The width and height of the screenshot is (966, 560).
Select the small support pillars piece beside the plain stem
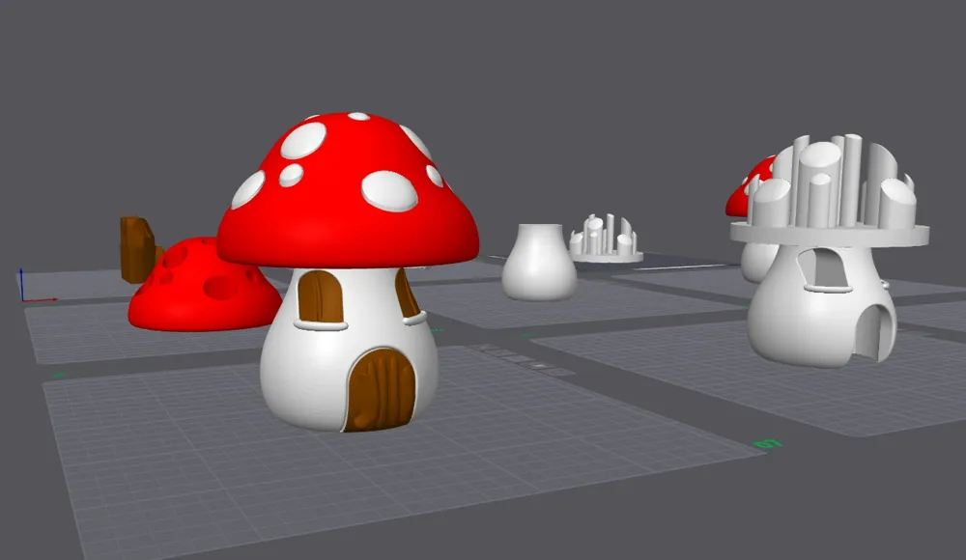coord(607,239)
